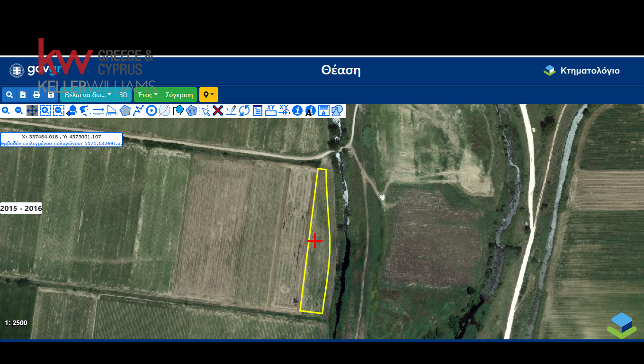The width and height of the screenshot is (644, 364).
Task: Save the map using the floppy disk icon
Action: (x=51, y=95)
